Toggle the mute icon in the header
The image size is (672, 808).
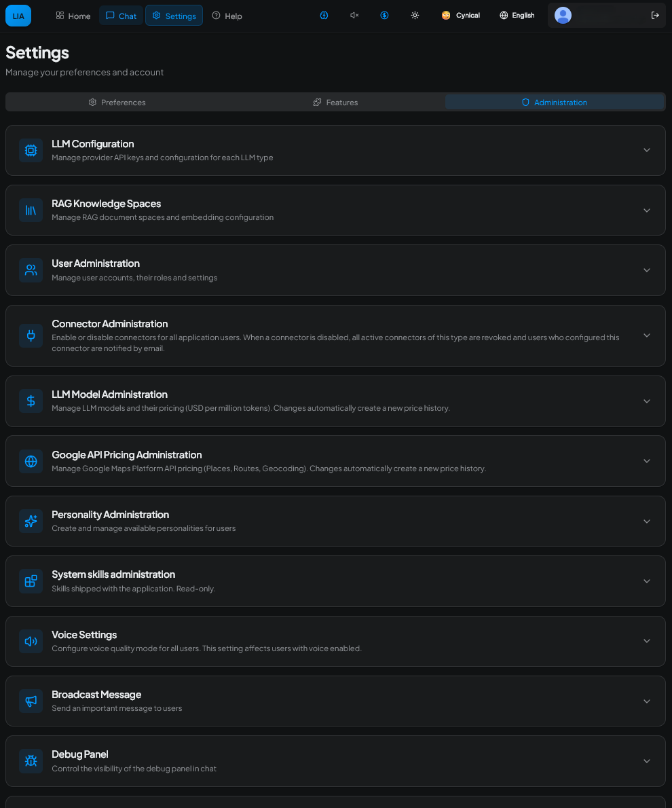tap(354, 15)
